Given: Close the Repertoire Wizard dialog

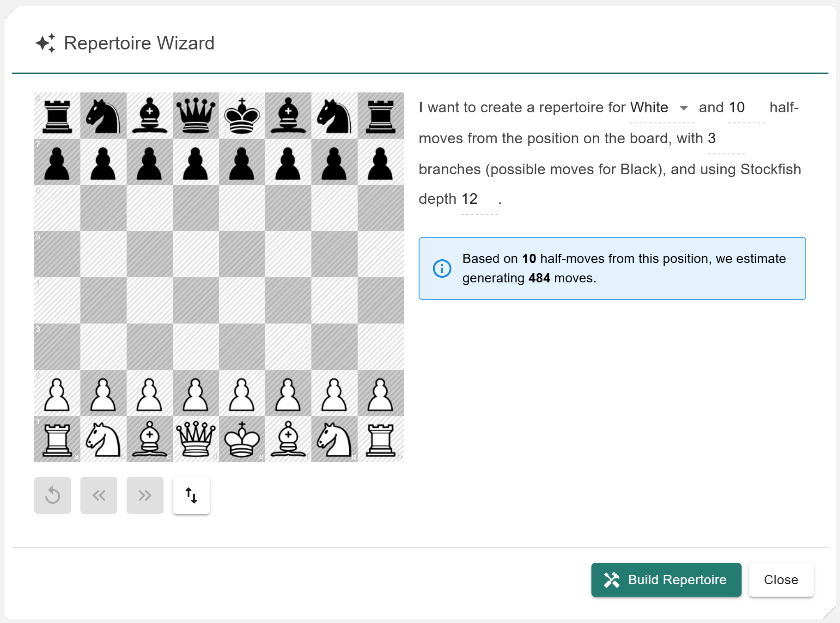Looking at the screenshot, I should coord(781,580).
